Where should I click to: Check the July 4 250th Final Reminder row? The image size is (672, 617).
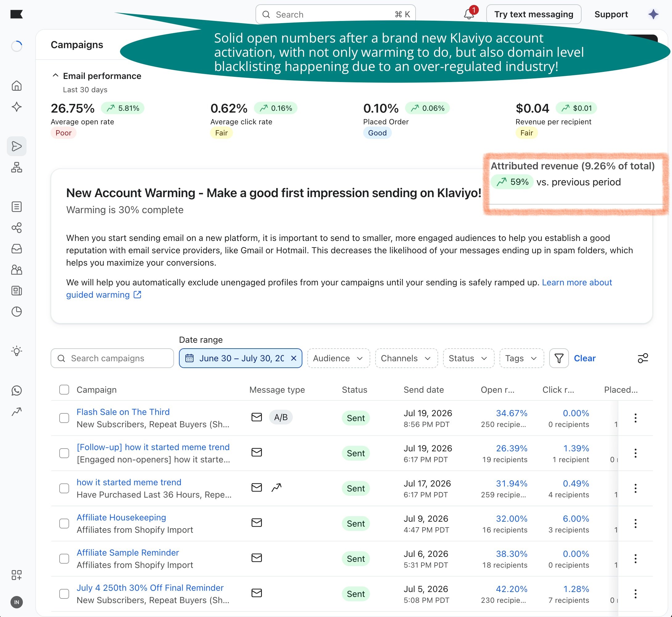(64, 594)
